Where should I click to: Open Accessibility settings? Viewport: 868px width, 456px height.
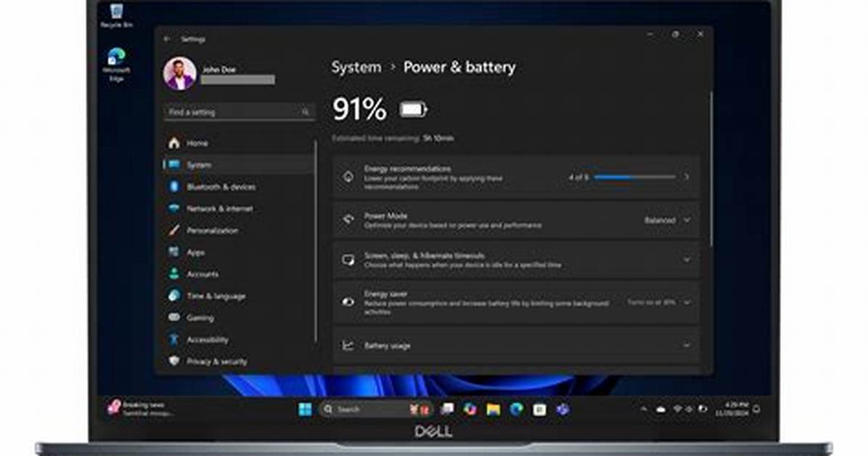click(x=238, y=340)
